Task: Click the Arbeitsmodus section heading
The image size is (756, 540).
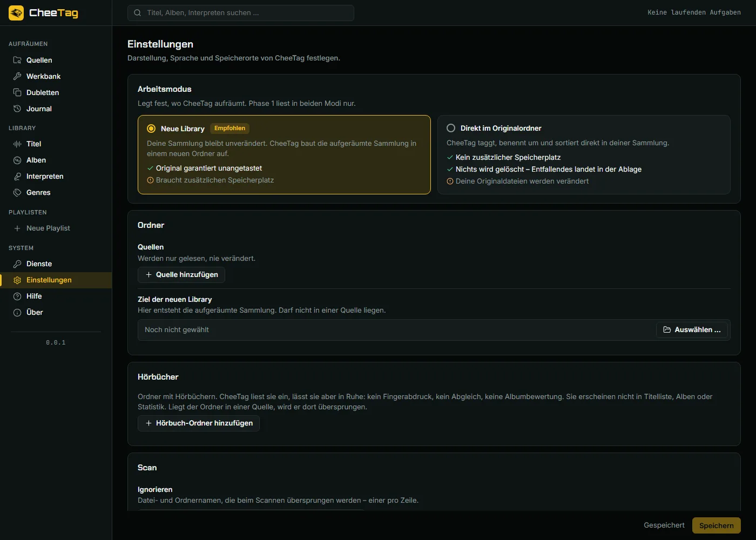Action: (x=165, y=89)
